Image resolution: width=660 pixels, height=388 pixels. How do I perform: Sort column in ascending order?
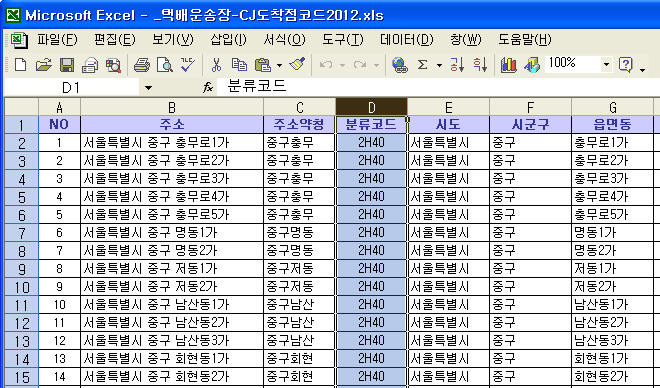tap(457, 65)
